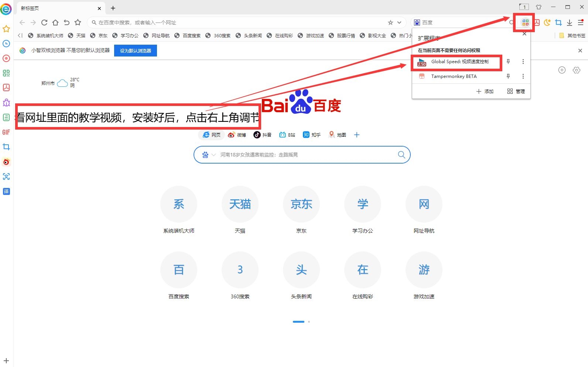Open 系统装机大师 shortcut tile

(x=179, y=210)
